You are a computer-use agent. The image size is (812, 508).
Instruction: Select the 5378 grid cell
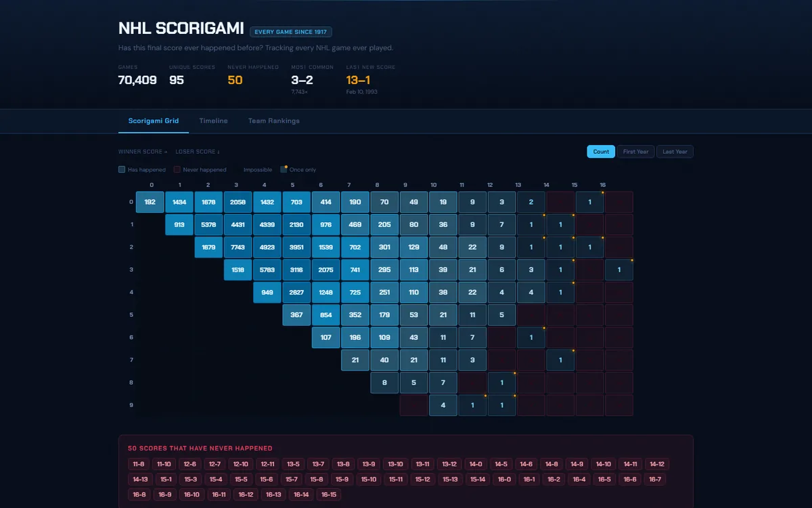[x=209, y=225]
